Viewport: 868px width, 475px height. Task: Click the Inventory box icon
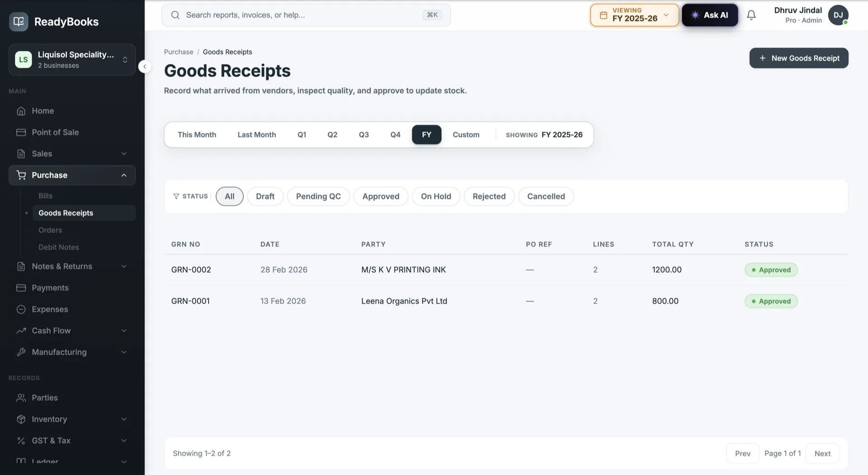pyautogui.click(x=21, y=419)
